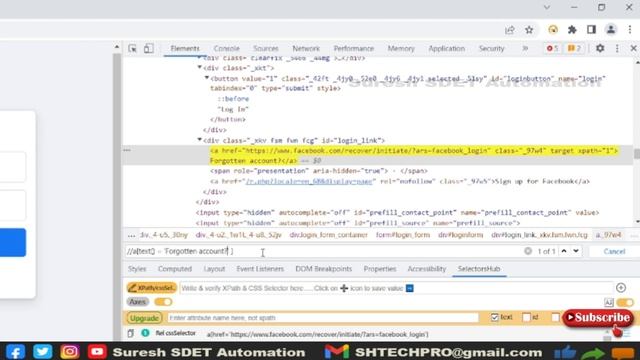Click the circled plus save-value icon
This screenshot has width=640, height=360.
click(621, 288)
